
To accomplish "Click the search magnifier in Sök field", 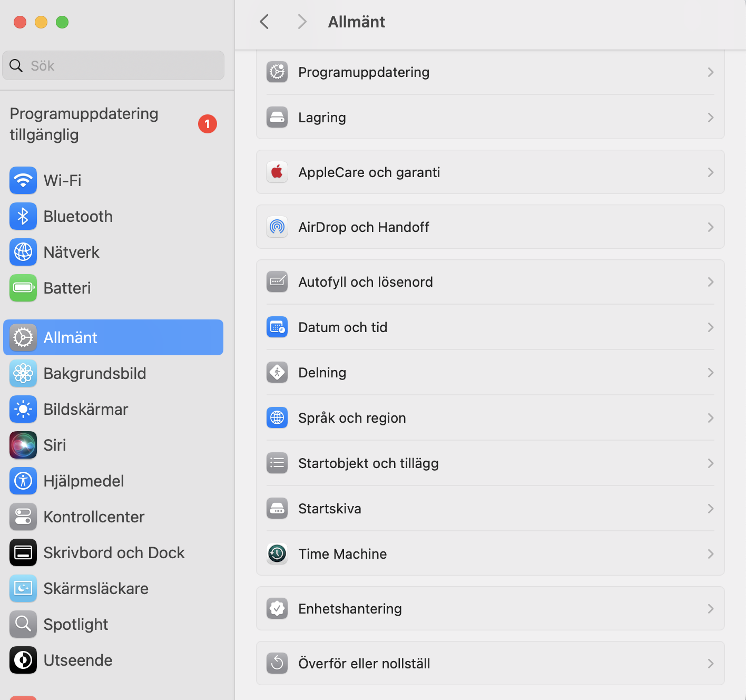I will (16, 66).
